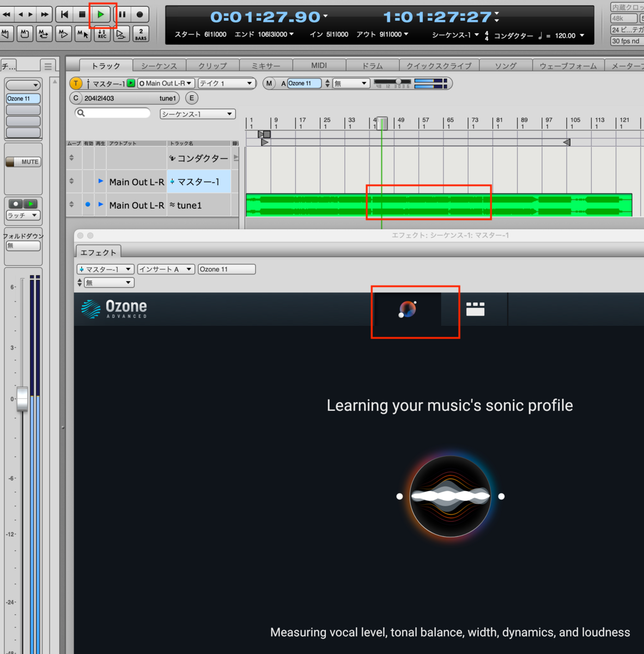Toggle the MUTE switch in channel strip

click(23, 162)
